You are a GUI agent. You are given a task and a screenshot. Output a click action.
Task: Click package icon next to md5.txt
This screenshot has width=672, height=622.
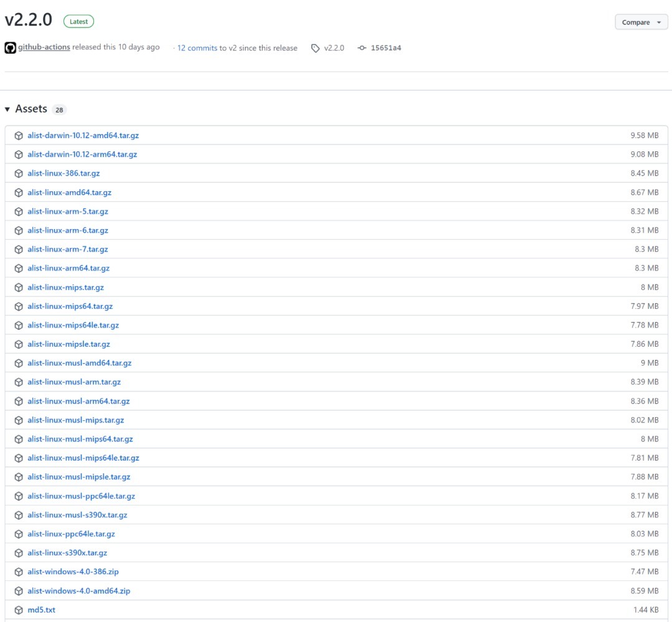point(19,610)
